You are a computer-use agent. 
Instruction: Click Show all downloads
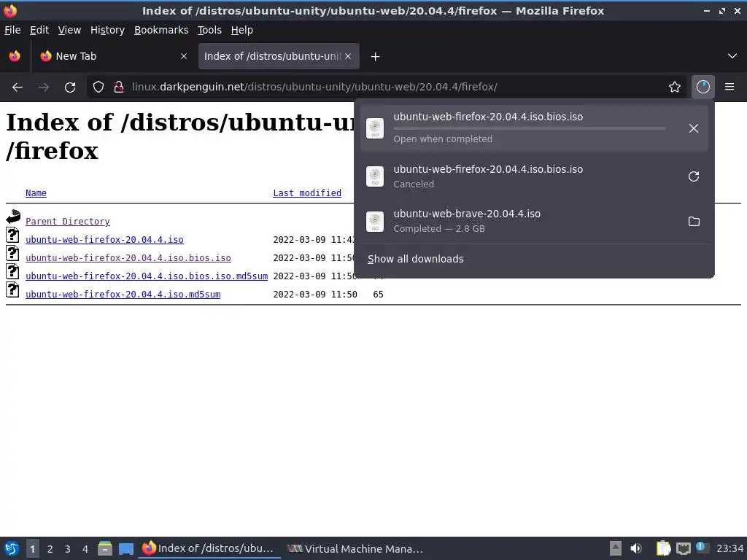pos(415,259)
